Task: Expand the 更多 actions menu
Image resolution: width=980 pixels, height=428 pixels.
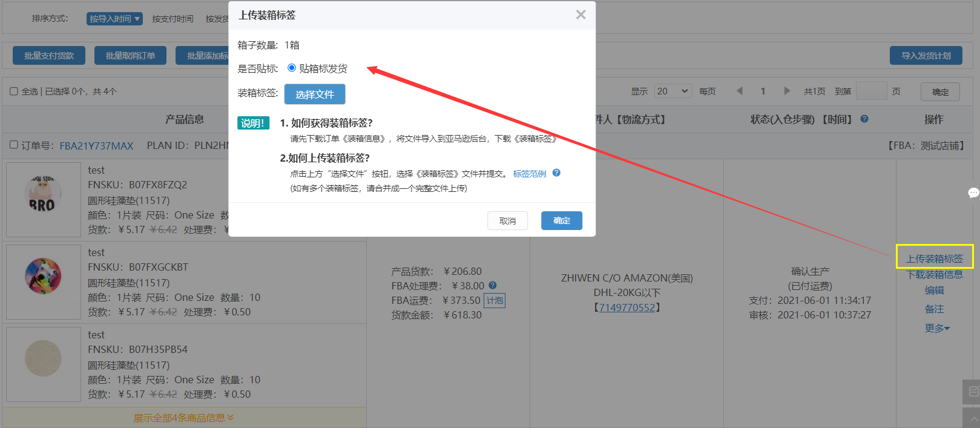Action: (936, 328)
